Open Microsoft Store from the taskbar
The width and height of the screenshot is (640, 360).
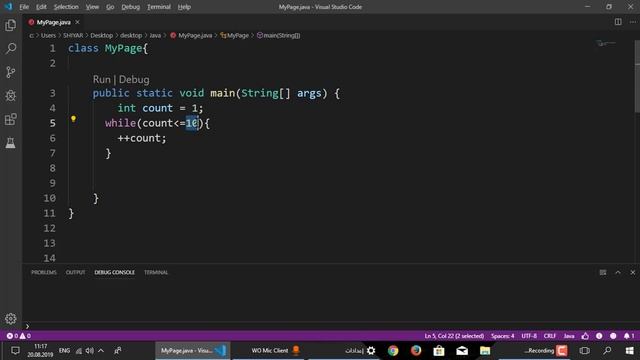439,351
